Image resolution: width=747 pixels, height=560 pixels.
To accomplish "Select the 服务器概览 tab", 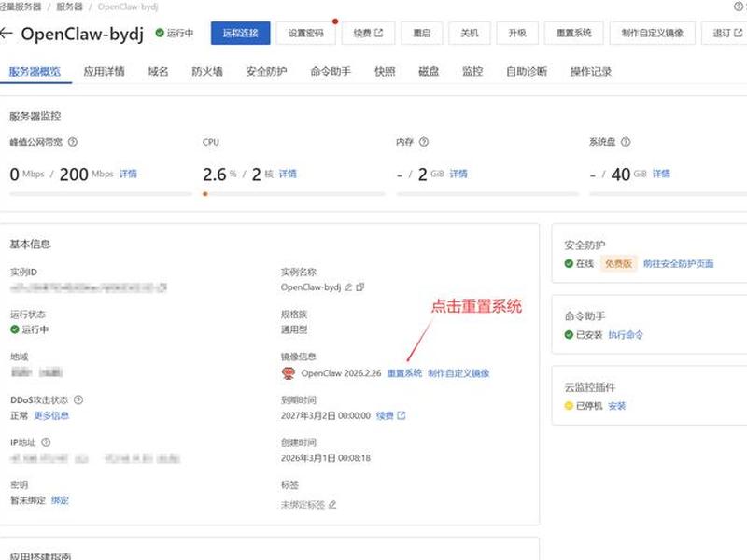I will [35, 72].
